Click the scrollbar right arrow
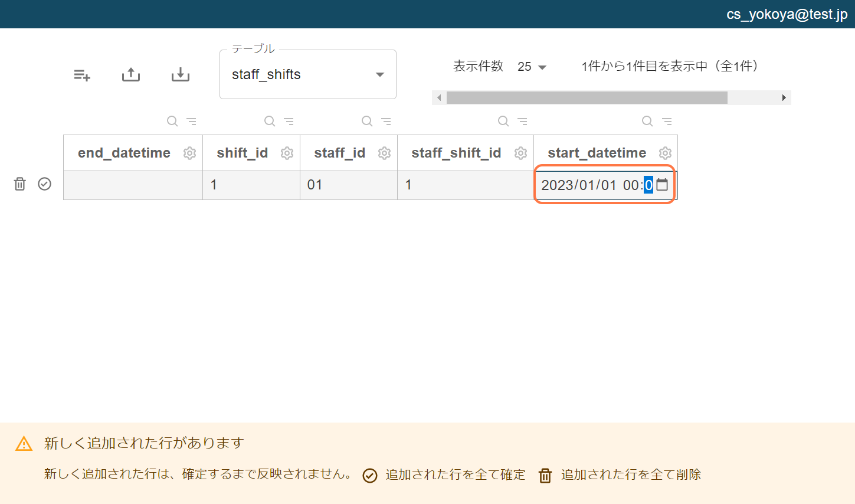The height and width of the screenshot is (504, 855). [x=784, y=97]
